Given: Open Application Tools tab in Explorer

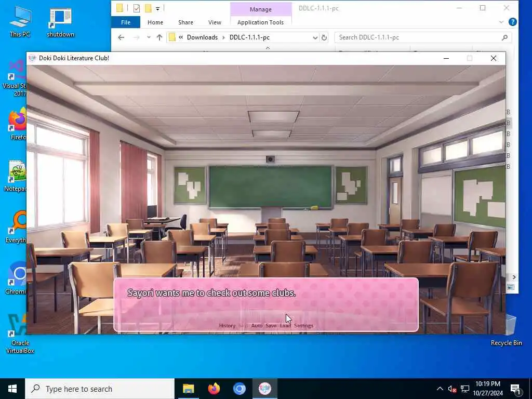Looking at the screenshot, I should 260,22.
